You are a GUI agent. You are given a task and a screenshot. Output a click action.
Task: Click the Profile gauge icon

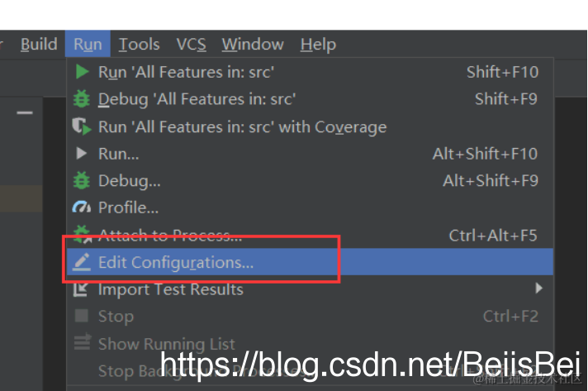(82, 207)
